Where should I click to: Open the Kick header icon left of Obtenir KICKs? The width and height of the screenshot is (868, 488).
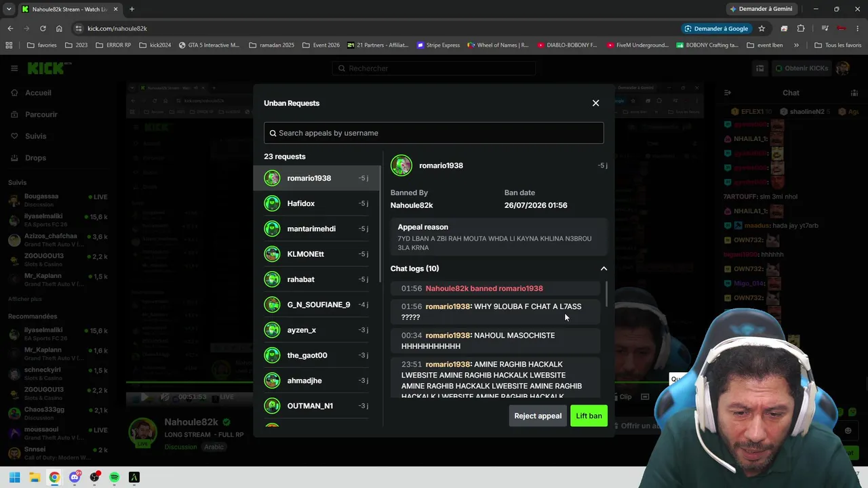tap(760, 68)
